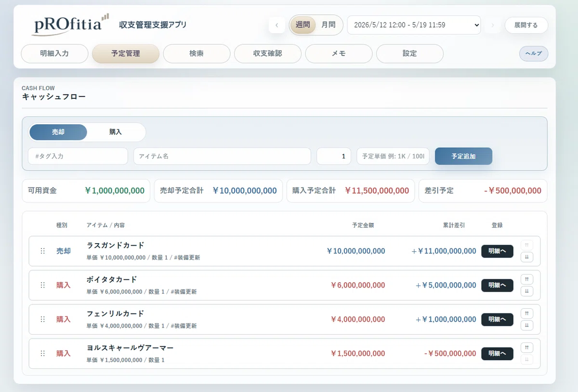Click キャッシュフロー section heading
This screenshot has width=578, height=392.
tap(53, 97)
